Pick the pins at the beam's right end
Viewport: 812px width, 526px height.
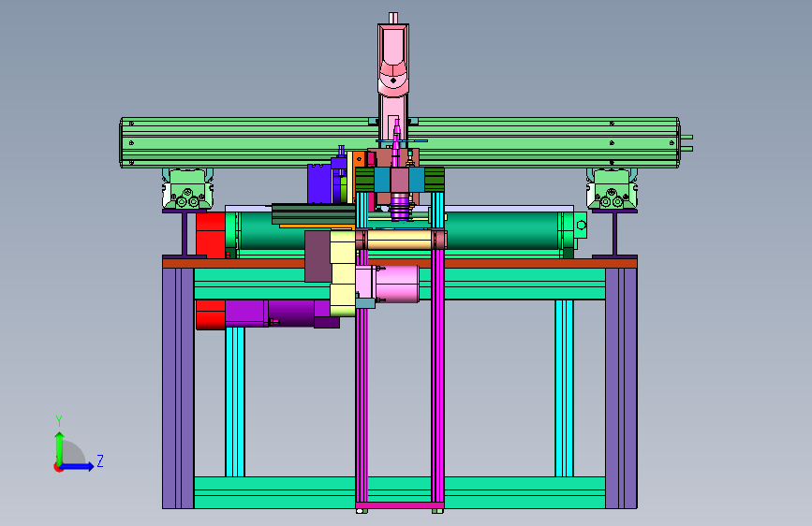[687, 143]
